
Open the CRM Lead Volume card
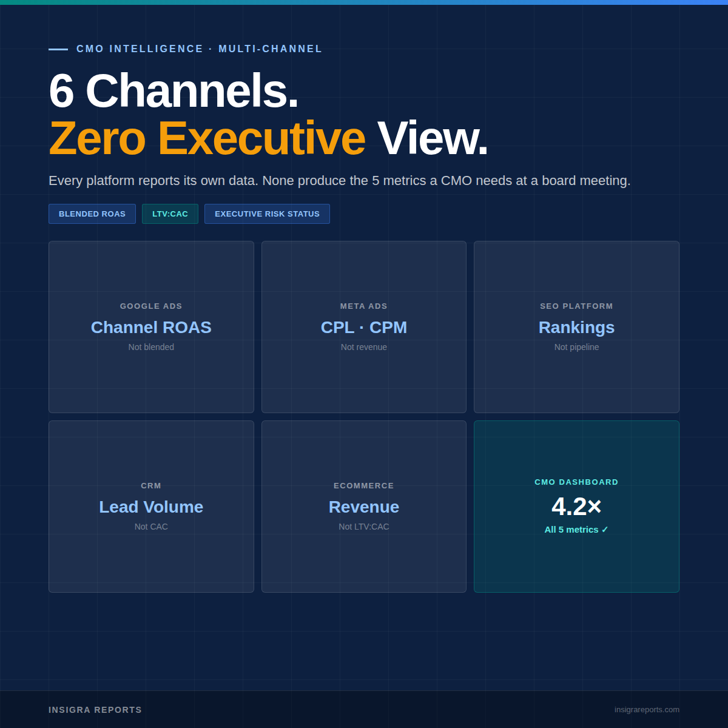coord(151,507)
